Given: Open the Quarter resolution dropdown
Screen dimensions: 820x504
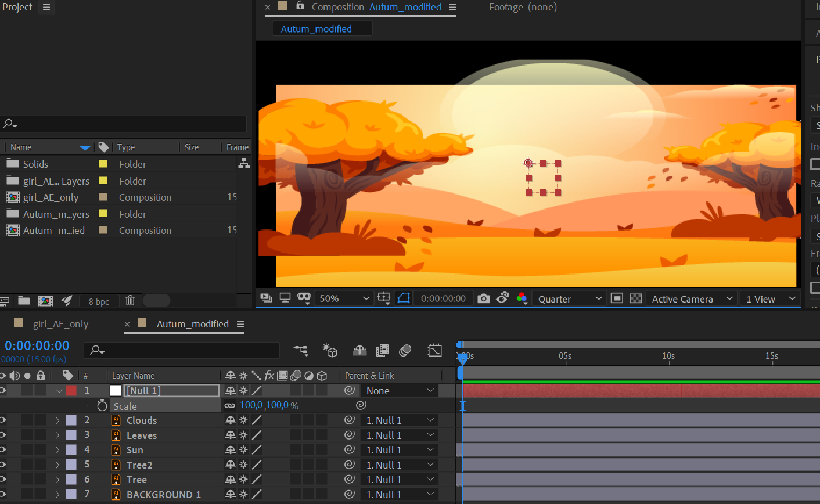Looking at the screenshot, I should (x=569, y=298).
